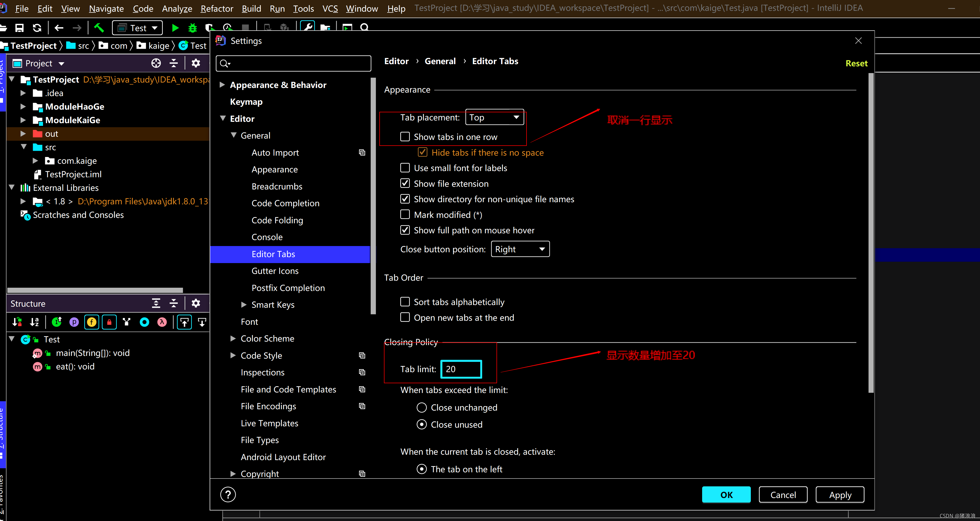The height and width of the screenshot is (521, 980).
Task: Uncheck Show file extension
Action: pos(405,184)
